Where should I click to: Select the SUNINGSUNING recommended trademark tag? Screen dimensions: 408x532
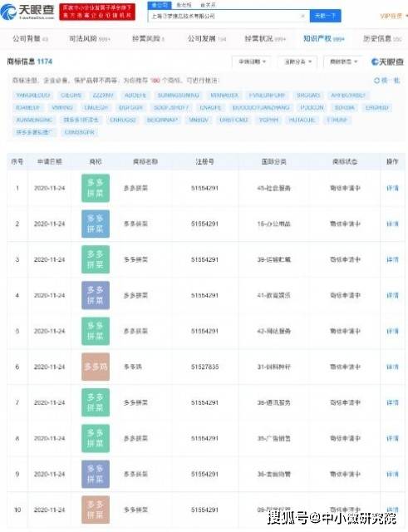(178, 96)
